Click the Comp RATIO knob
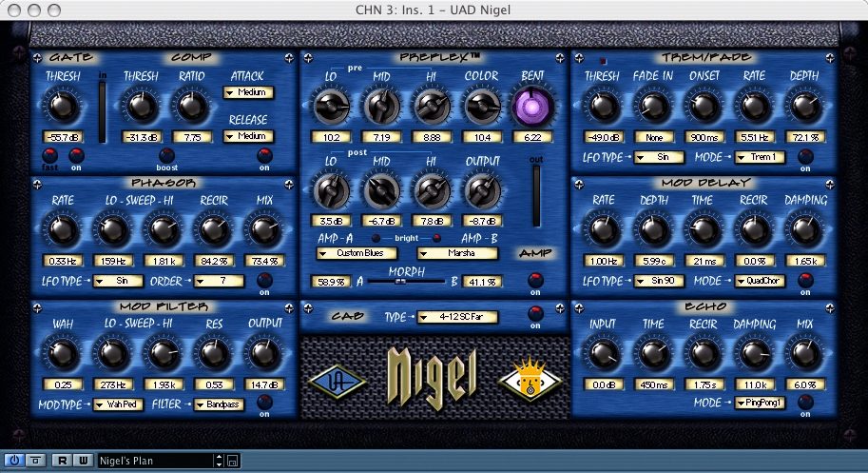868x473 pixels. click(x=191, y=107)
